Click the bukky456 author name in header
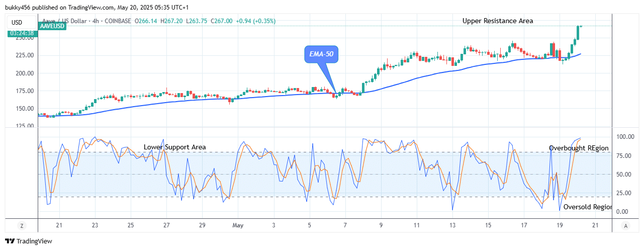This screenshot has height=250, width=644. (x=19, y=8)
